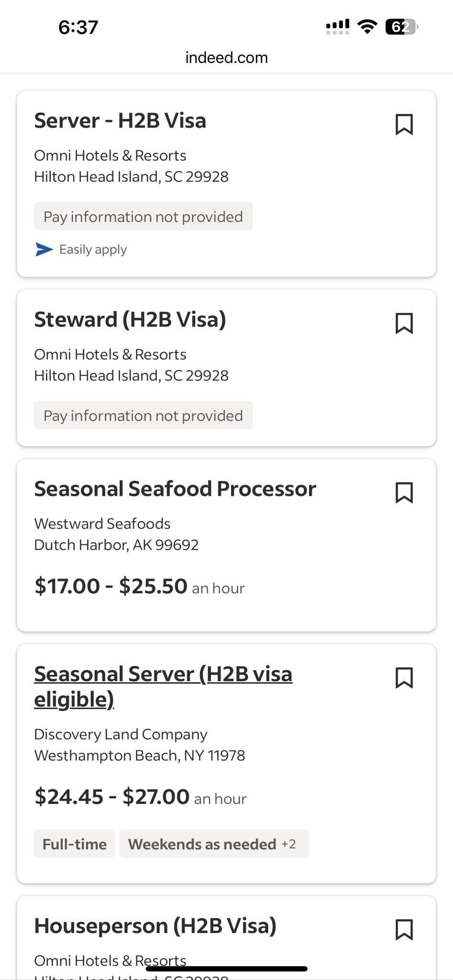453x980 pixels.
Task: Tap Pay information not provided on Steward card
Action: click(144, 415)
